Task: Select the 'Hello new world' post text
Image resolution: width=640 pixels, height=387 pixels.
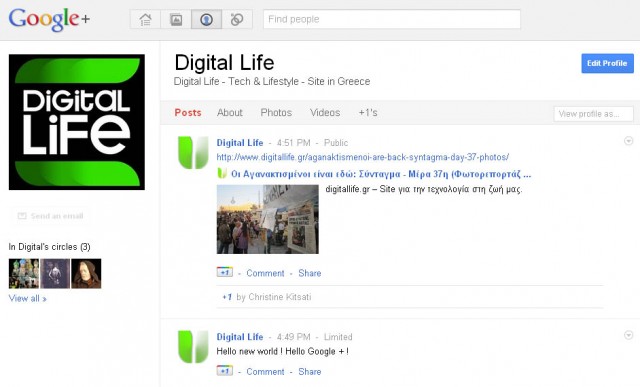Action: point(282,351)
